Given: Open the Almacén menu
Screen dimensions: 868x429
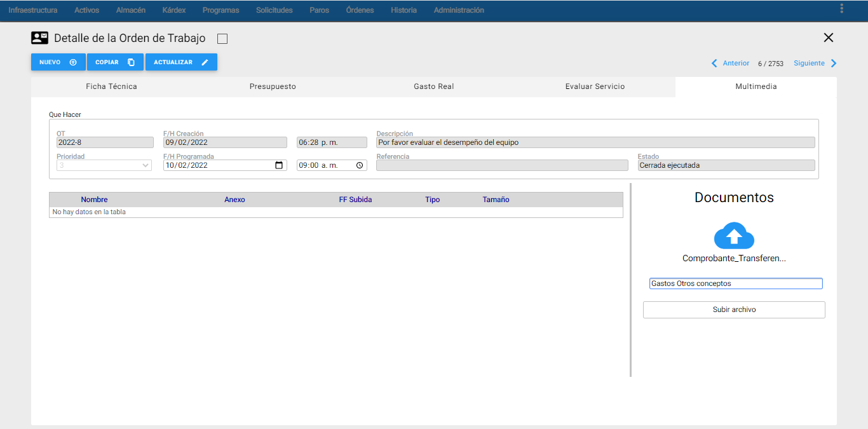Looking at the screenshot, I should [x=131, y=10].
